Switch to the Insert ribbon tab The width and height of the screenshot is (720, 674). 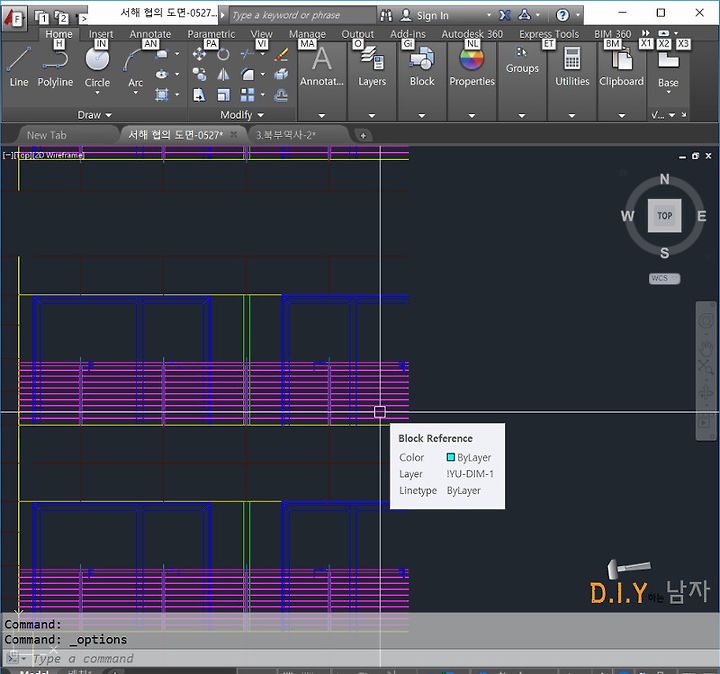click(101, 34)
